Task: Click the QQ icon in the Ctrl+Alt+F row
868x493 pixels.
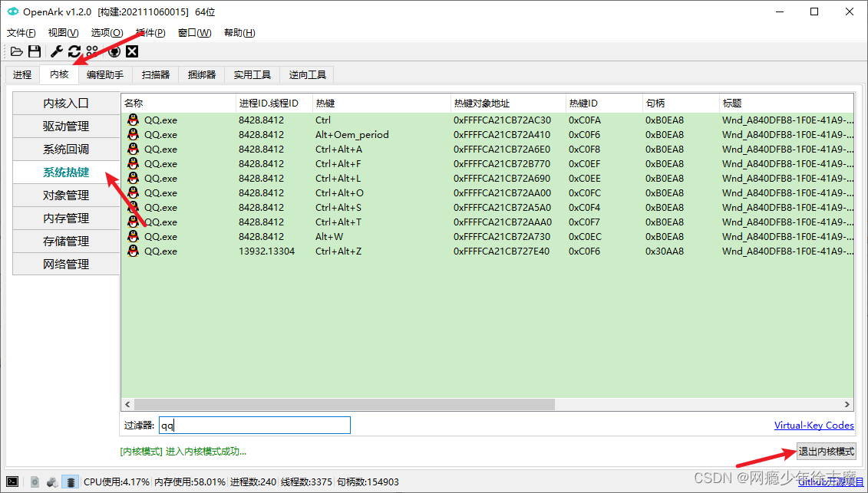Action: point(134,163)
